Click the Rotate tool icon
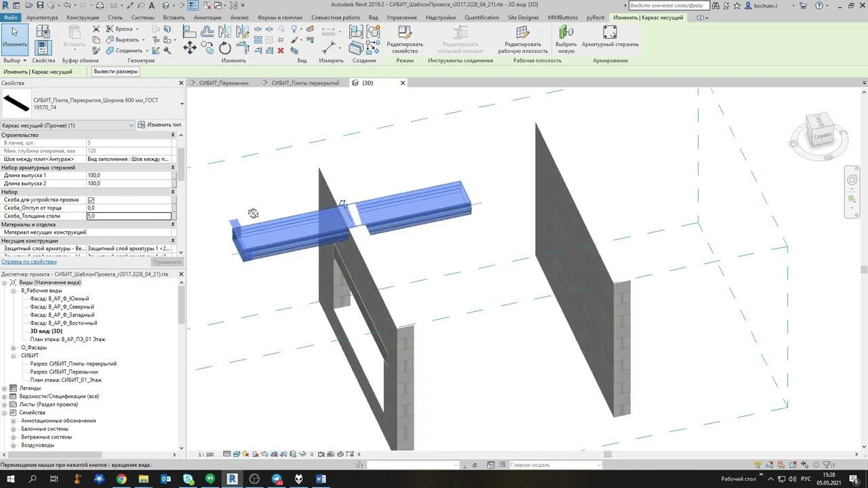 point(225,48)
